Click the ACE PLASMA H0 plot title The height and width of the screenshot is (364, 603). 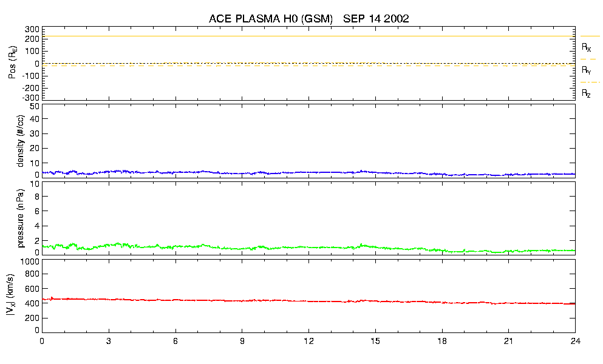(308, 19)
